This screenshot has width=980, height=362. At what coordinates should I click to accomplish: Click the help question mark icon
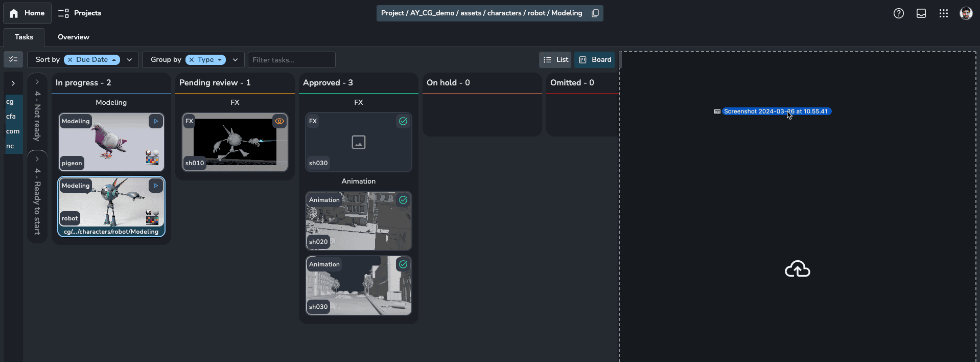(898, 13)
